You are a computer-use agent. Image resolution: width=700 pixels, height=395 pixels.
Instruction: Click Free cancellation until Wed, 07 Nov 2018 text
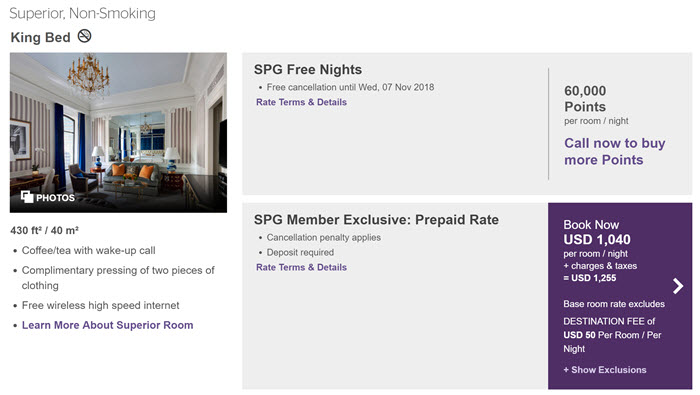pyautogui.click(x=350, y=87)
